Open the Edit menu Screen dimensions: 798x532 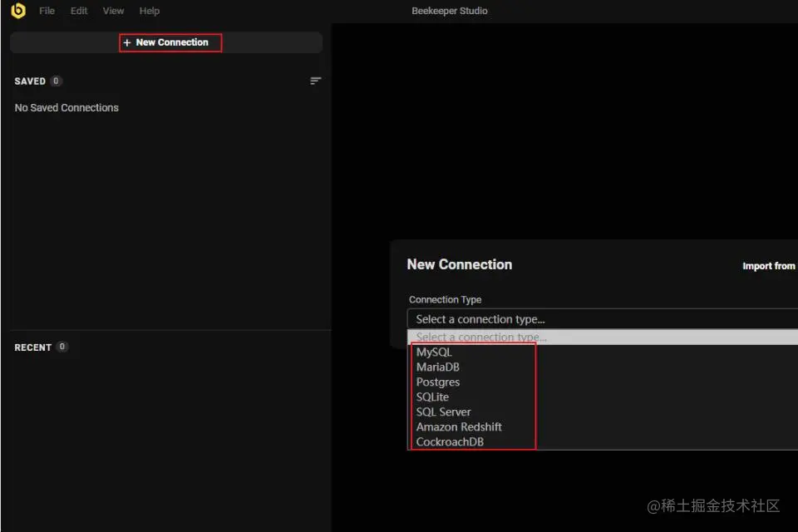coord(79,11)
